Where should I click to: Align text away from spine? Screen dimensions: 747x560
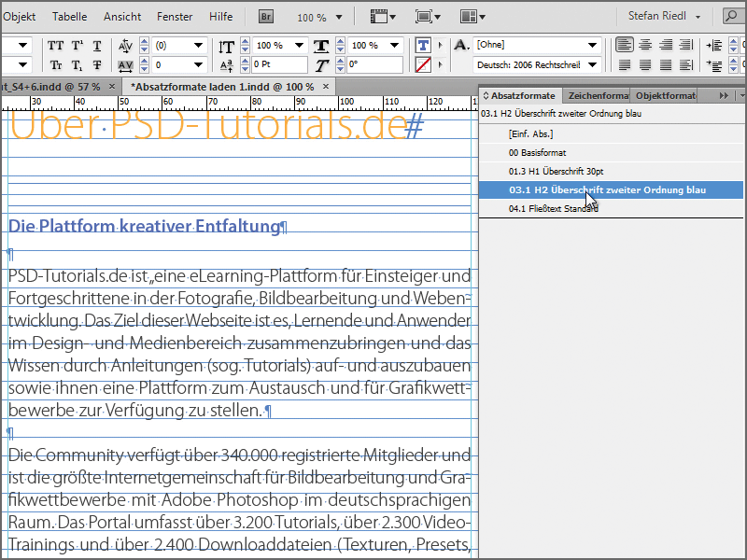click(686, 64)
